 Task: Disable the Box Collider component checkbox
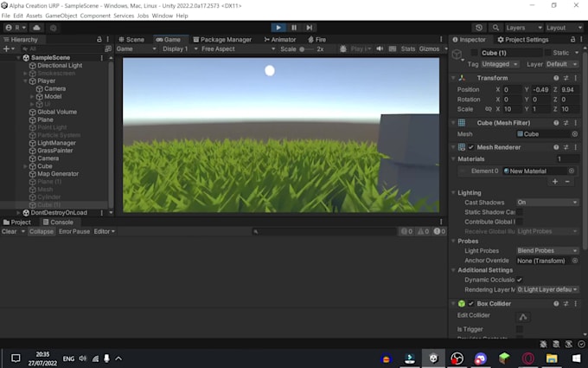[471, 303]
